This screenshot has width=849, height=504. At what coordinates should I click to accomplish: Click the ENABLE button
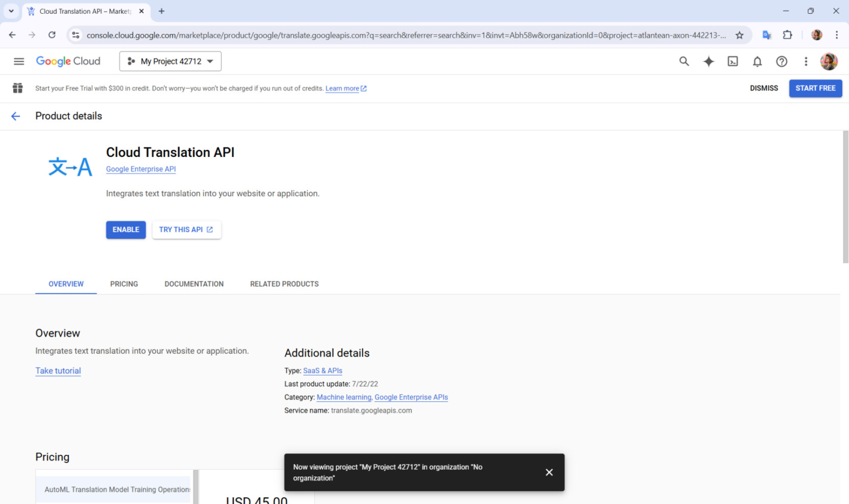tap(125, 229)
